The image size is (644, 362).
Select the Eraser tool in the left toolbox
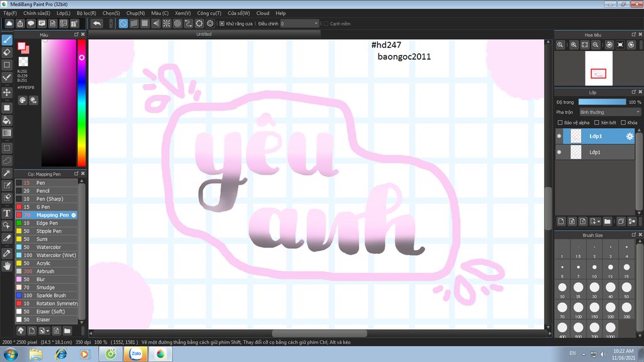(7, 52)
